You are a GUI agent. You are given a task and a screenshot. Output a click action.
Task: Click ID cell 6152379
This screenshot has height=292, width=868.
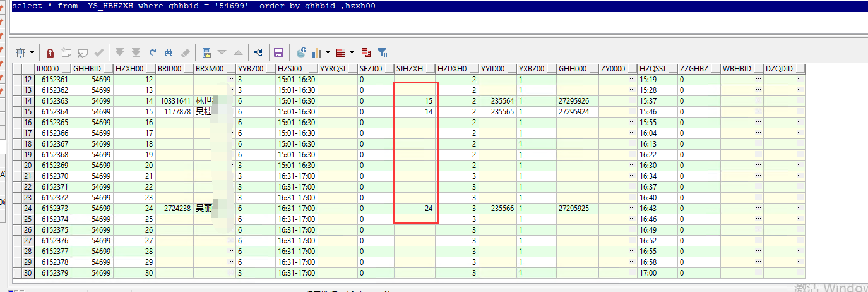(52, 273)
